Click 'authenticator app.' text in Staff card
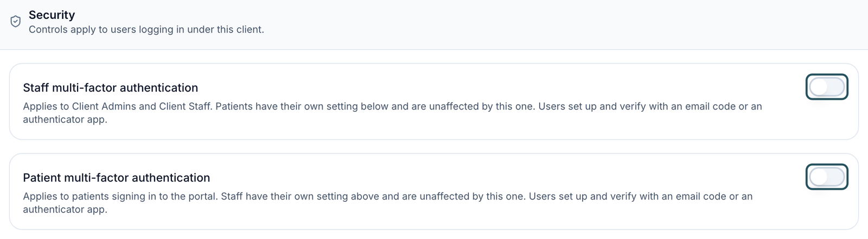The height and width of the screenshot is (239, 868). pos(65,120)
